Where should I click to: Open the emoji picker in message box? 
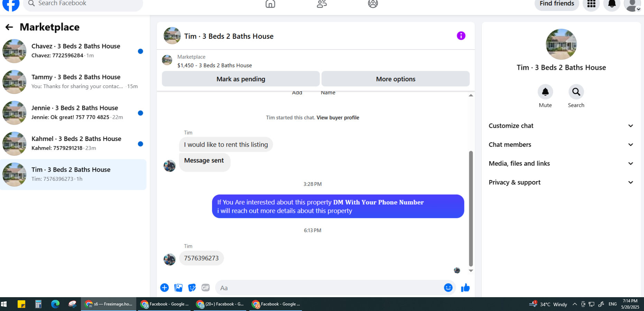(448, 288)
